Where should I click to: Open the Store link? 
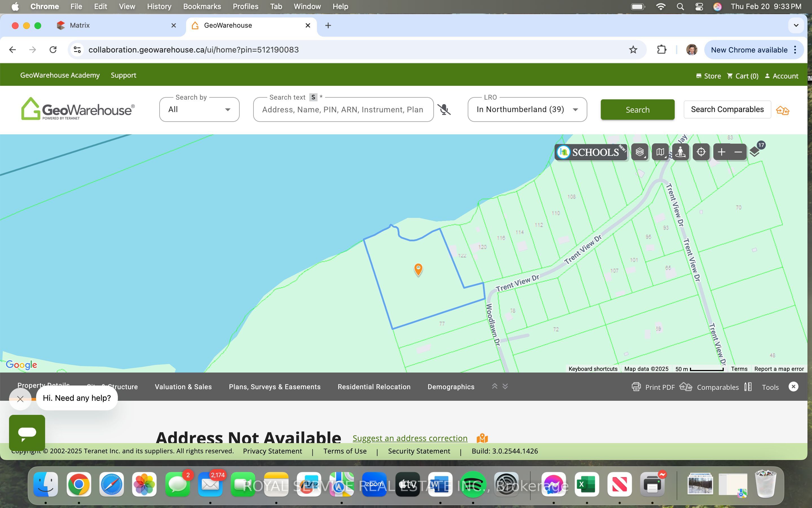click(x=708, y=76)
